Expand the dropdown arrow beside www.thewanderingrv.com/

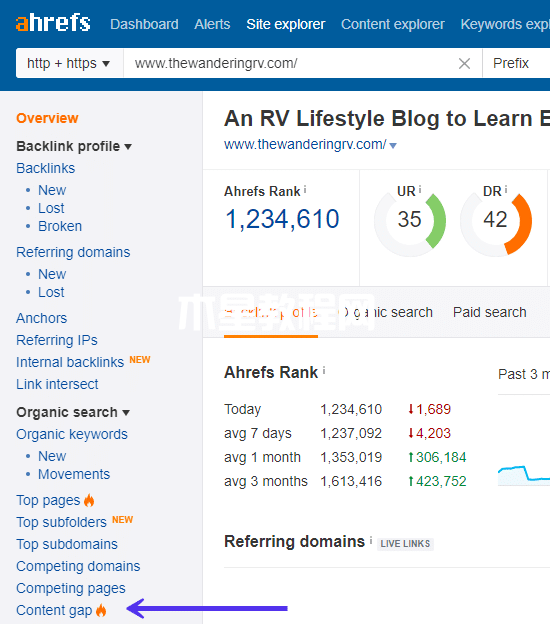point(393,146)
